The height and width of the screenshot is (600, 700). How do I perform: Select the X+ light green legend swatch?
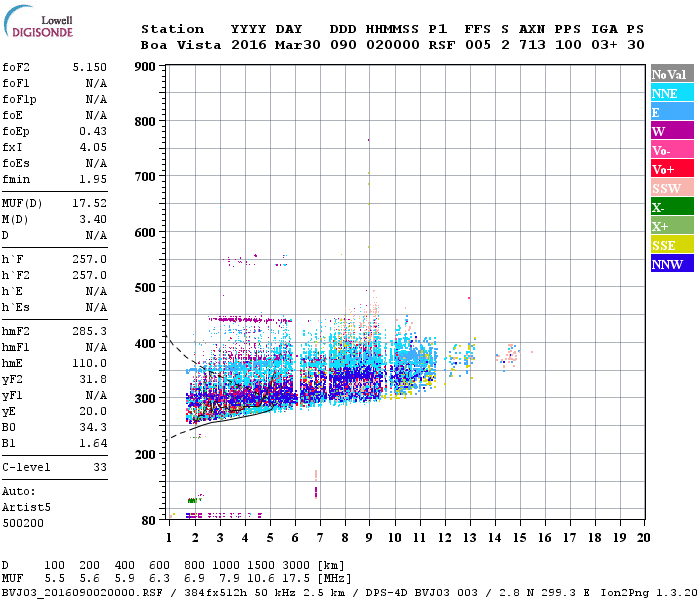click(672, 225)
